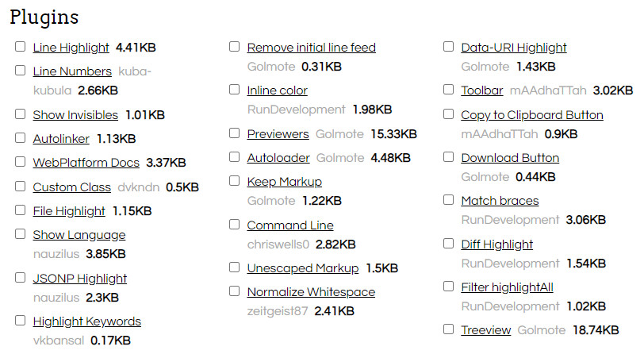Enable the Command Line plugin checkbox
Viewport: 644px width, 358px height.
pyautogui.click(x=235, y=225)
